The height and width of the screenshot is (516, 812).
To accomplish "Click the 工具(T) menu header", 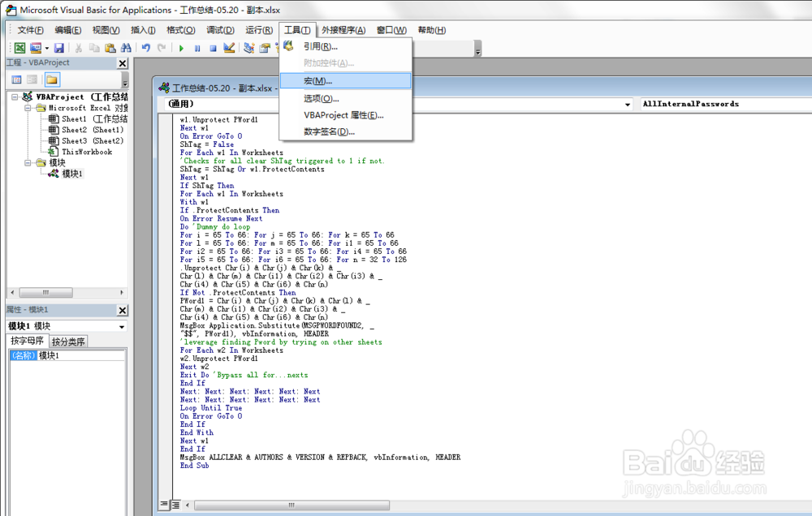I will point(297,30).
